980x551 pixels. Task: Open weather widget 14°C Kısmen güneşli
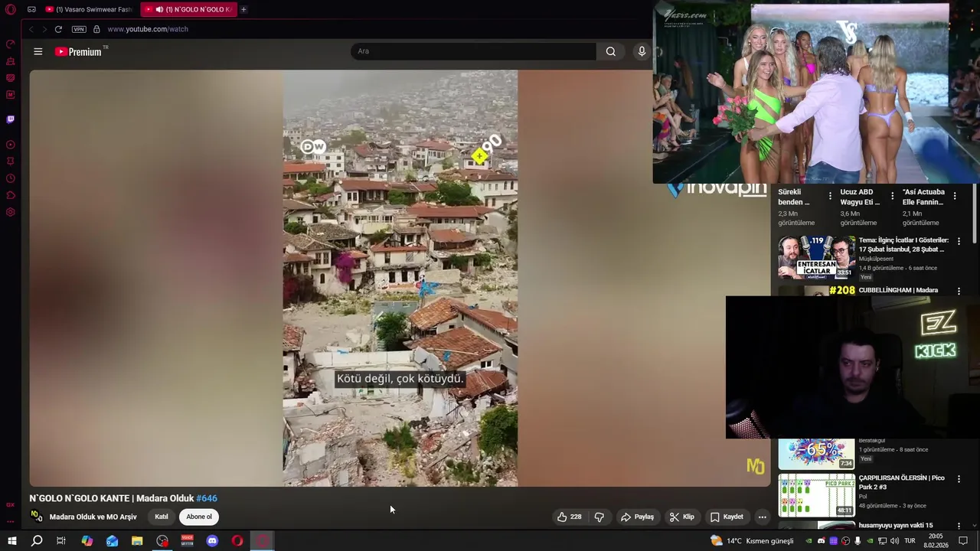752,541
